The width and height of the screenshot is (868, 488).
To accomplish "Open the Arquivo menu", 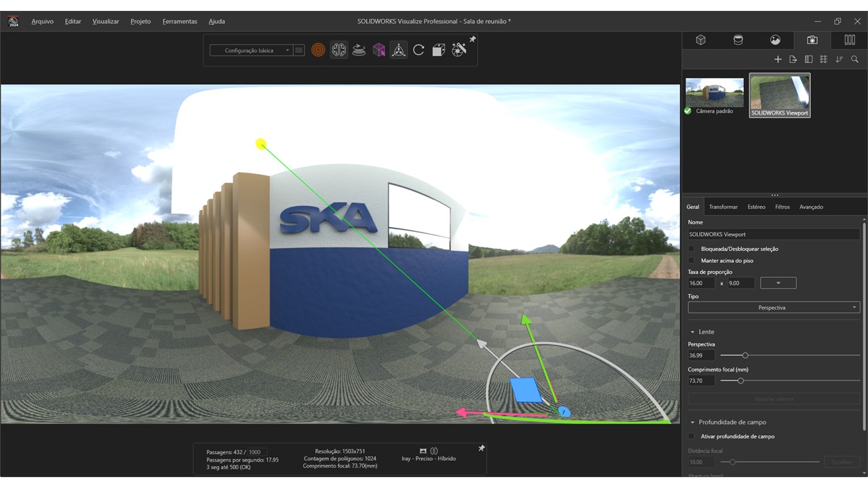I will [x=42, y=22].
